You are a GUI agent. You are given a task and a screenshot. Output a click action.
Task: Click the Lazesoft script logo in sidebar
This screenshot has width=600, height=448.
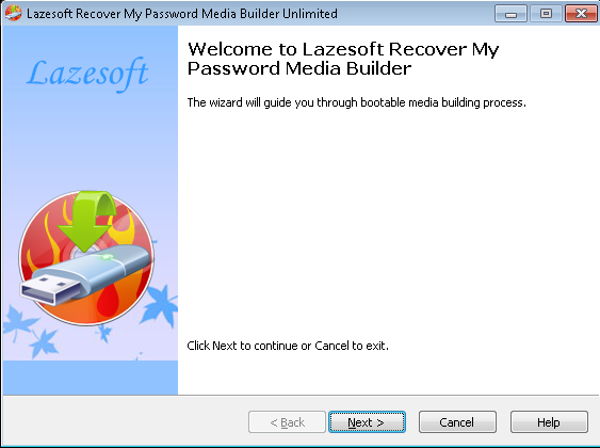88,73
